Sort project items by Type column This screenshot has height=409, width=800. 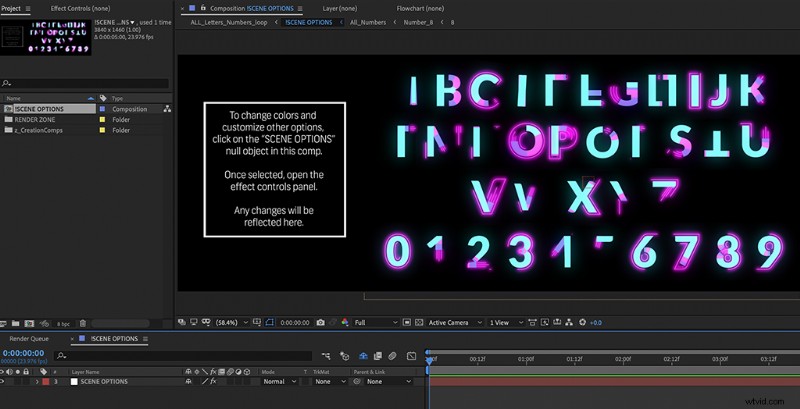[x=118, y=98]
